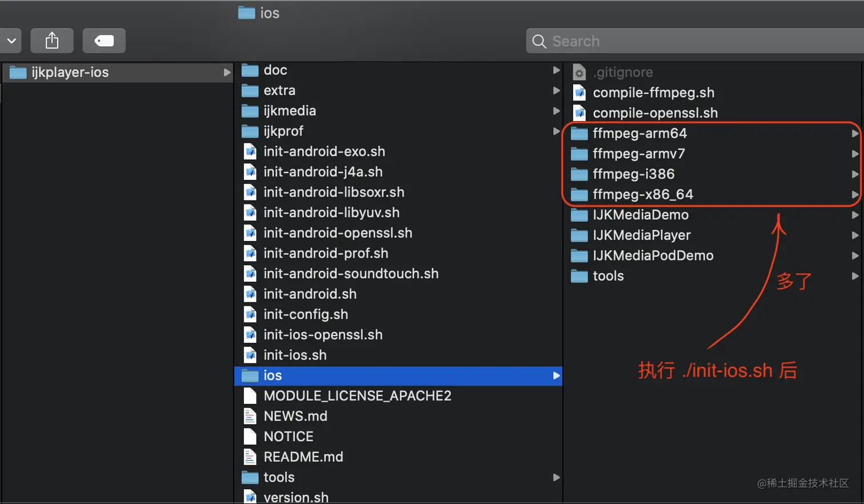Click the Share toolbar button

pyautogui.click(x=52, y=41)
